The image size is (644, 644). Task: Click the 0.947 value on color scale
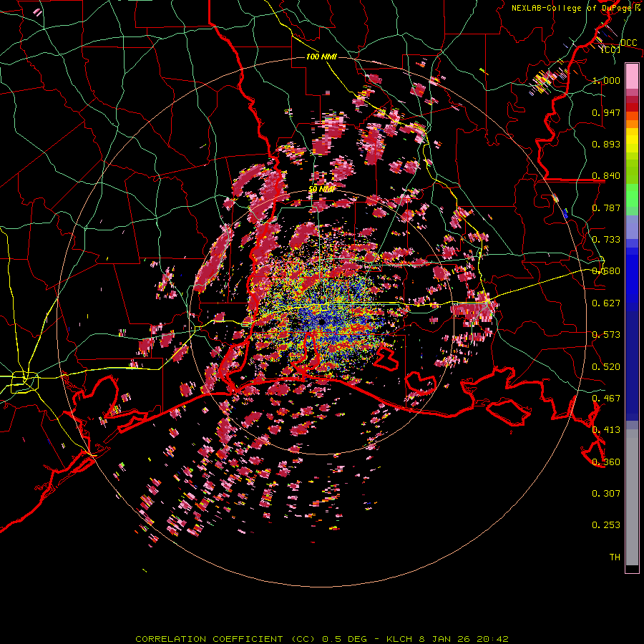[606, 112]
